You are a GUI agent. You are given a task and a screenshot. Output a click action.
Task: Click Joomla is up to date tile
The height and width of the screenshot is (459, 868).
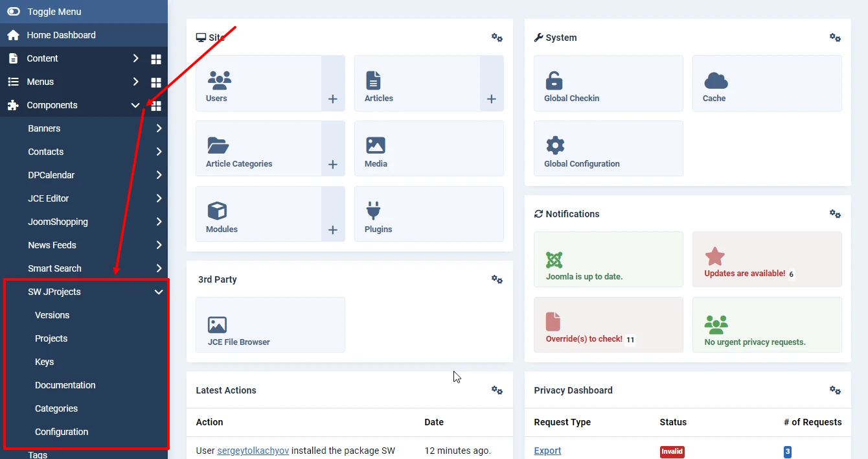pyautogui.click(x=608, y=259)
